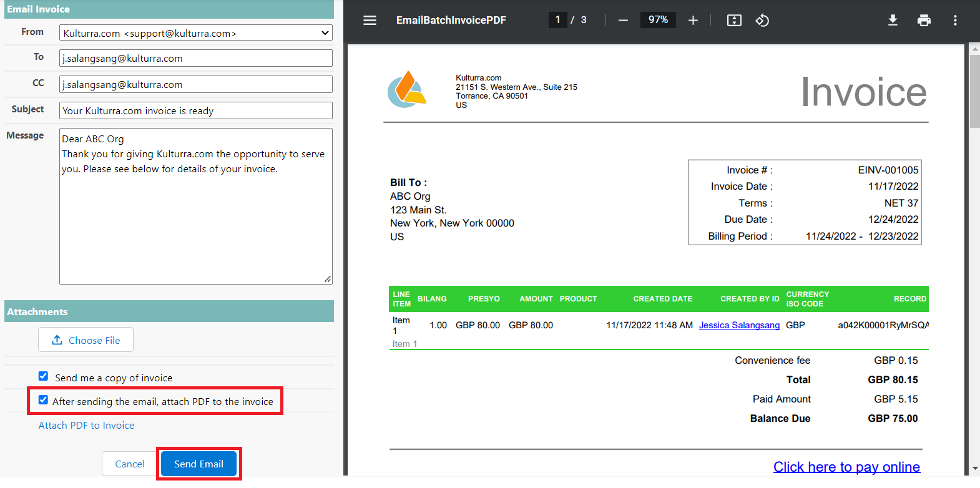Click the CURRENCY ISO CODE column header
Screen dimensions: 980x488
tap(808, 299)
